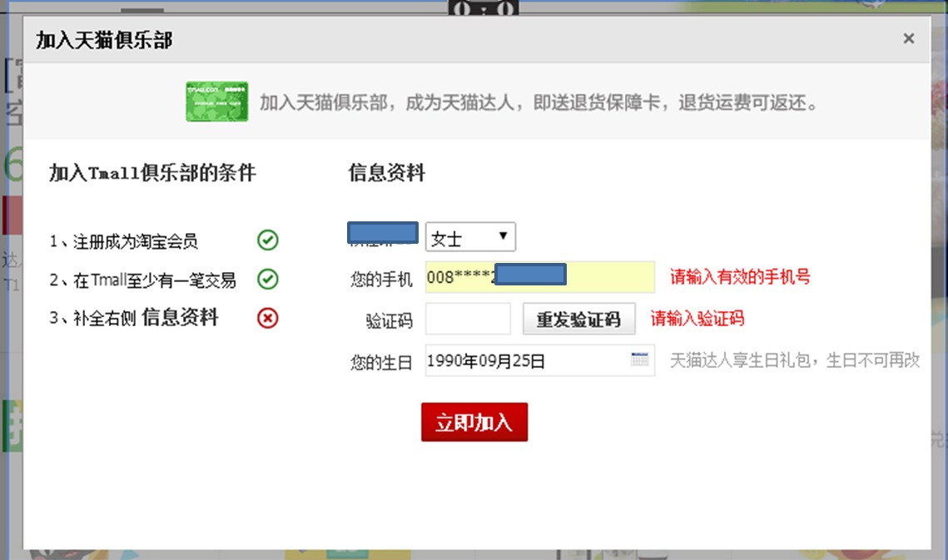
Task: Click condition text 3、补全右侧 信息资料
Action: tap(134, 318)
